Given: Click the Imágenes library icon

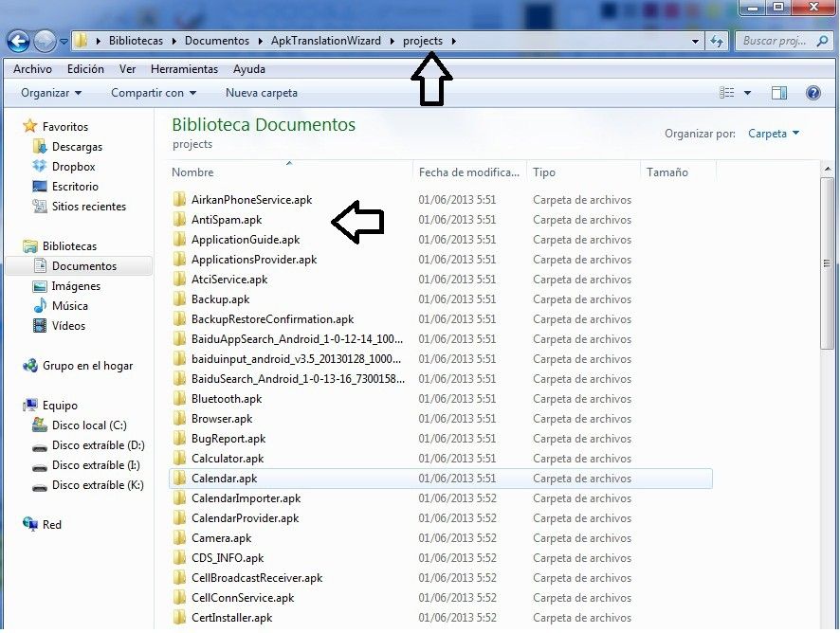Looking at the screenshot, I should click(x=40, y=286).
